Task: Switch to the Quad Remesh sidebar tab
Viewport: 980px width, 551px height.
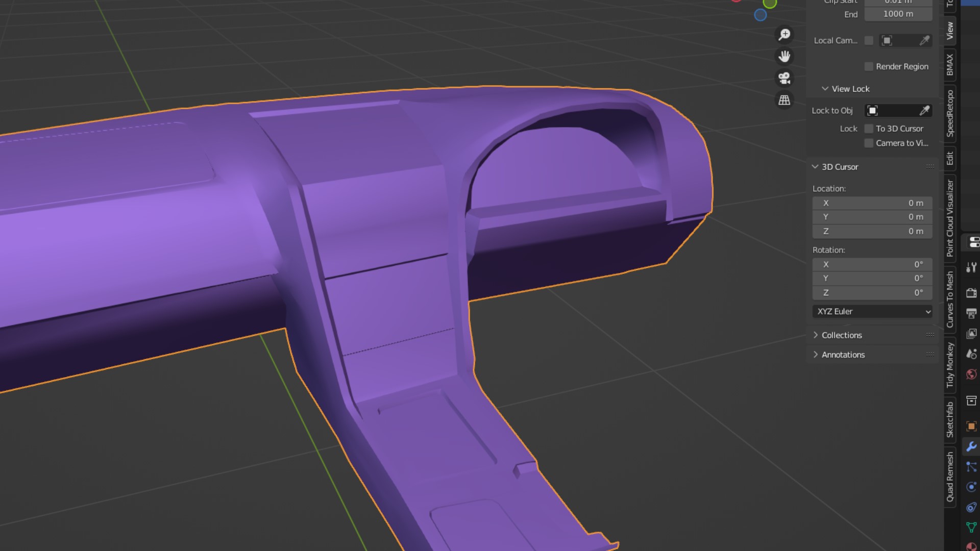Action: [950, 477]
